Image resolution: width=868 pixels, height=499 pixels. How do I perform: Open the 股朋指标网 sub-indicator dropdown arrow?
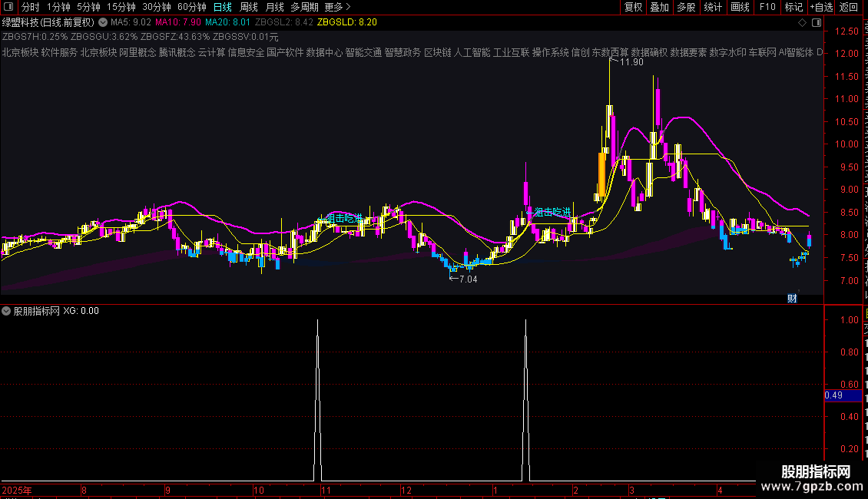(x=6, y=311)
